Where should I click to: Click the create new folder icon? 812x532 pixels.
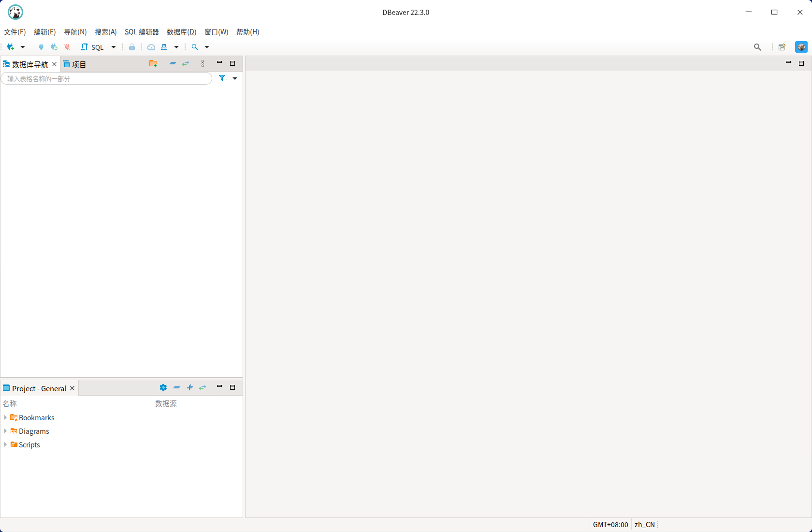tap(153, 63)
